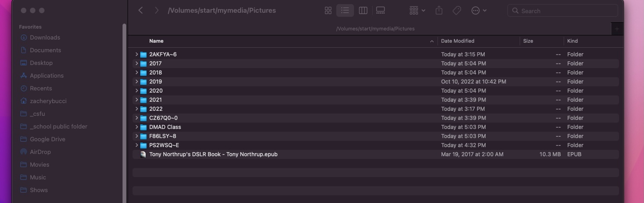Go back using the left arrow
The height and width of the screenshot is (203, 644).
coord(141,10)
